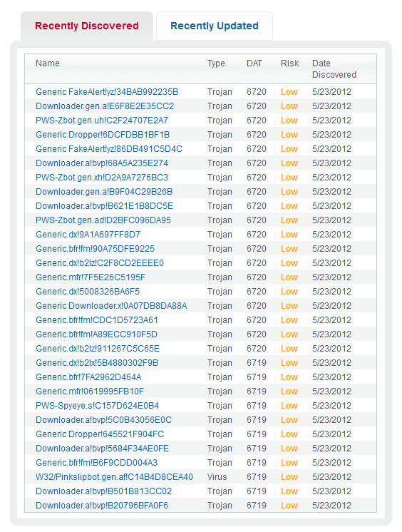Click Generic.dx!9A1A697FF8D7 link

click(x=88, y=235)
